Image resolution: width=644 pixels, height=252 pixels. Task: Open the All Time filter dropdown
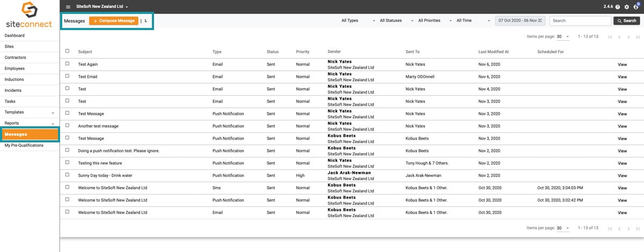click(x=473, y=20)
